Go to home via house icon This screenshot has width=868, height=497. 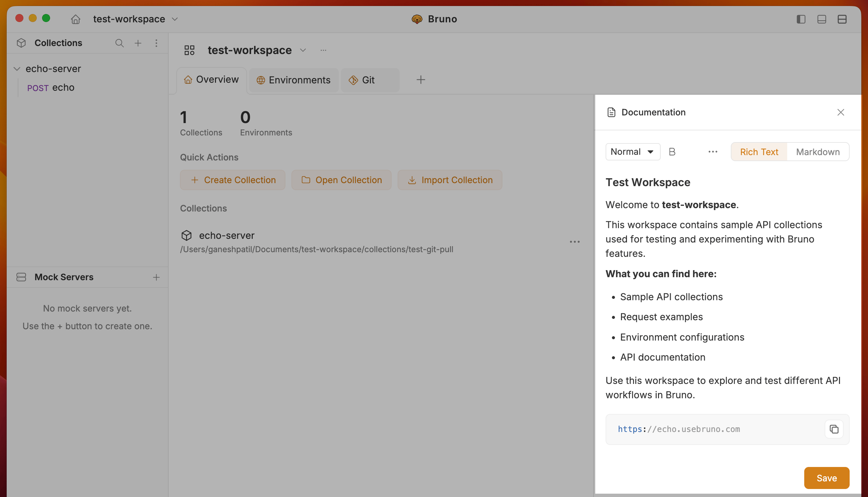pyautogui.click(x=75, y=19)
